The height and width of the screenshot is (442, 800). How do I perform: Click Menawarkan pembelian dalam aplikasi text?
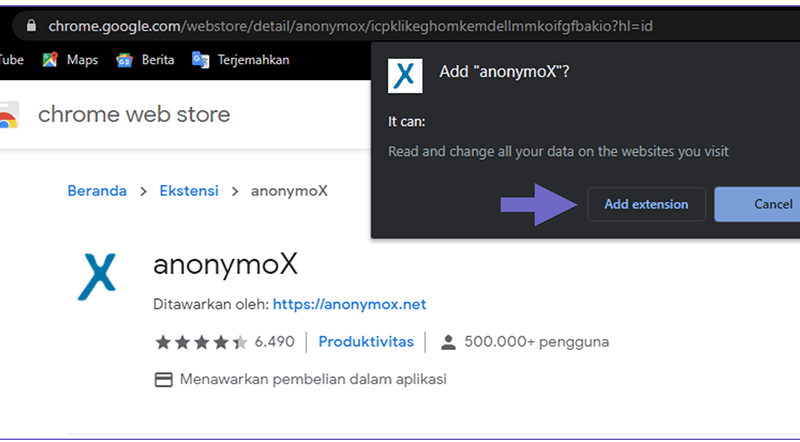(313, 379)
